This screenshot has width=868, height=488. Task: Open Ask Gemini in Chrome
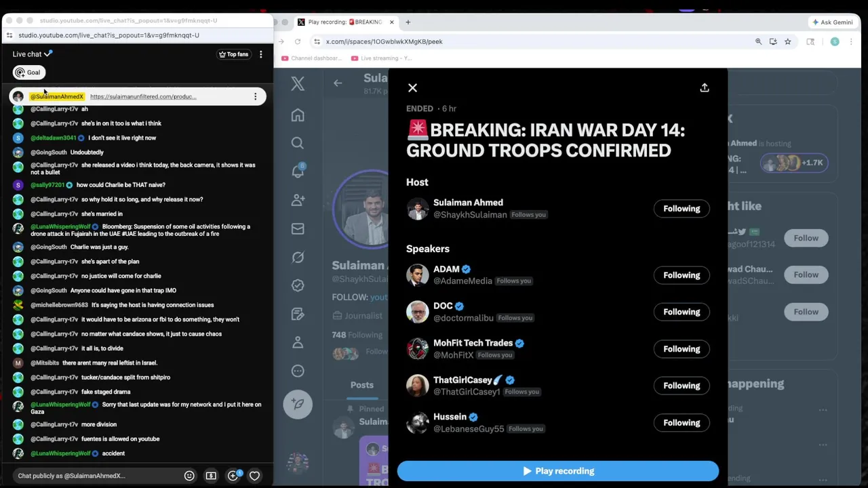[833, 22]
